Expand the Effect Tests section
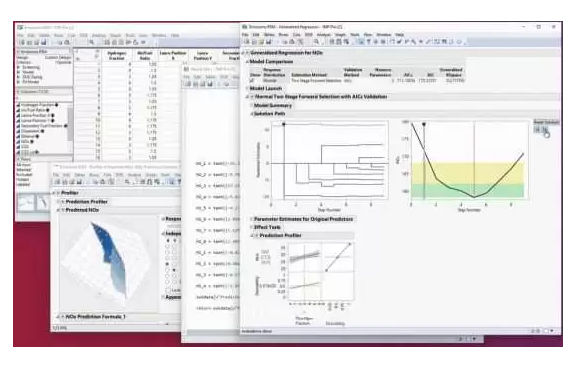Viewport: 575px width, 369px height. [252, 227]
